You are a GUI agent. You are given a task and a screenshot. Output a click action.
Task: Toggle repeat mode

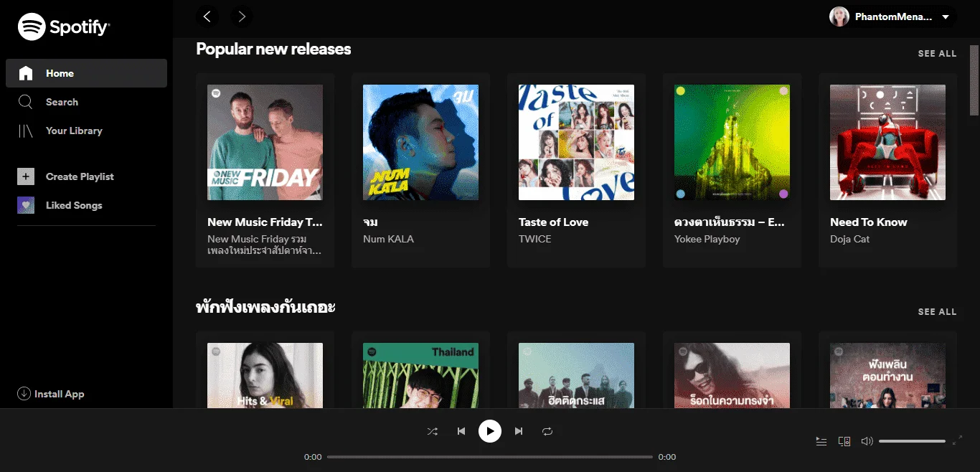(547, 431)
